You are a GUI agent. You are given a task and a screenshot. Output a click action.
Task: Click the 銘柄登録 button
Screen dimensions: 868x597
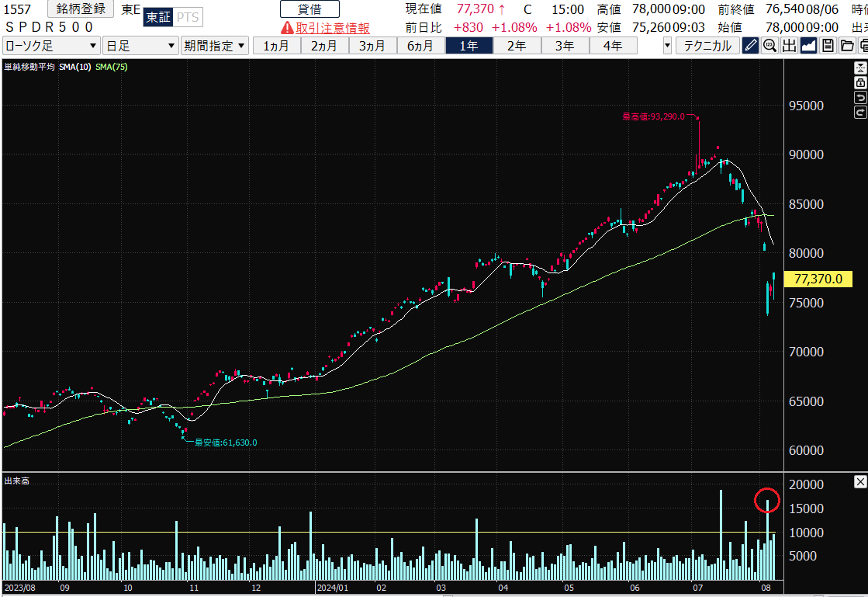tap(81, 9)
